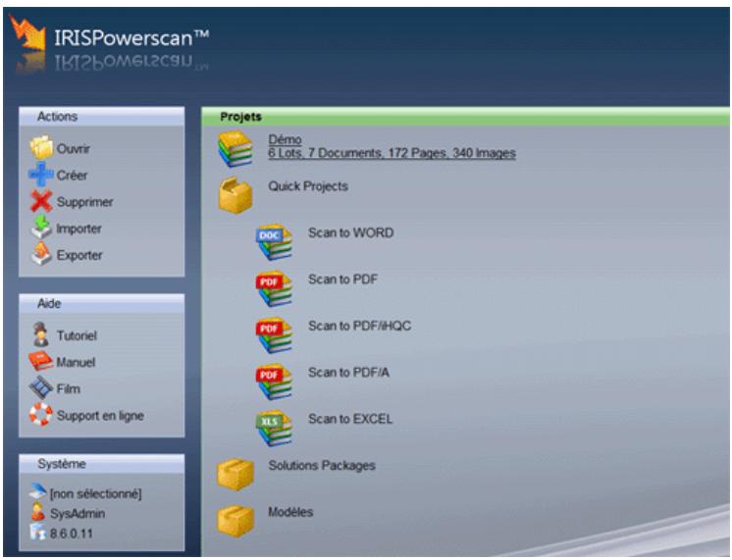Screen dimensions: 732x560
Task: Choose the Exporter action label
Action: point(79,255)
